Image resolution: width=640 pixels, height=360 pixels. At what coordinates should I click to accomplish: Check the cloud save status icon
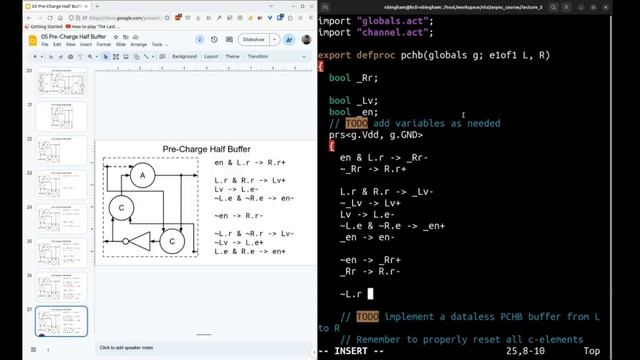[136, 37]
